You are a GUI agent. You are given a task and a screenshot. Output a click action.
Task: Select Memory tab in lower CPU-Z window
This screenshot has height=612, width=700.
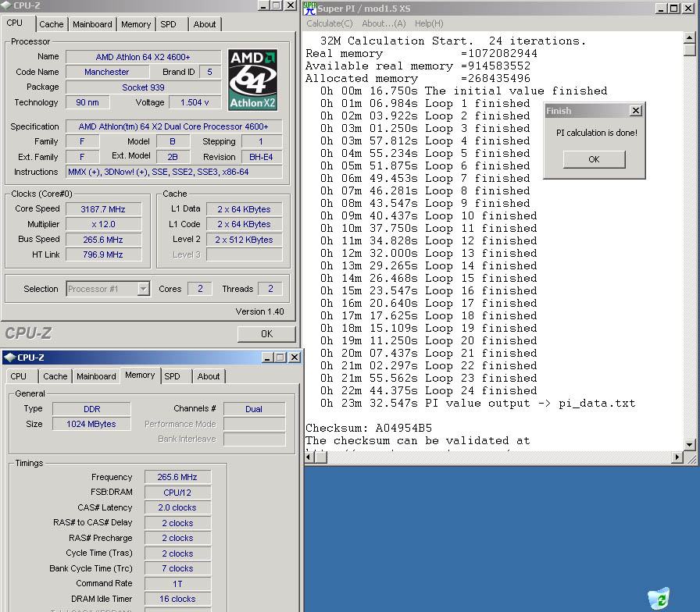tap(140, 375)
